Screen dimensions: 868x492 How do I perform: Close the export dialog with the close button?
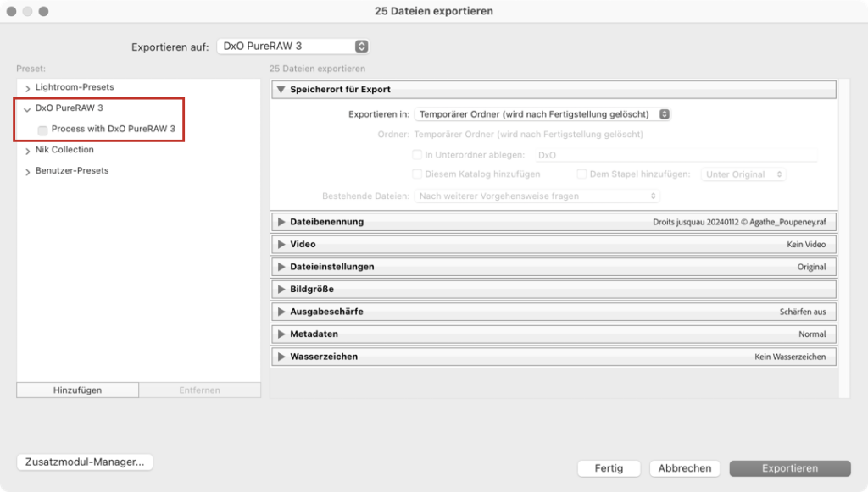(11, 11)
